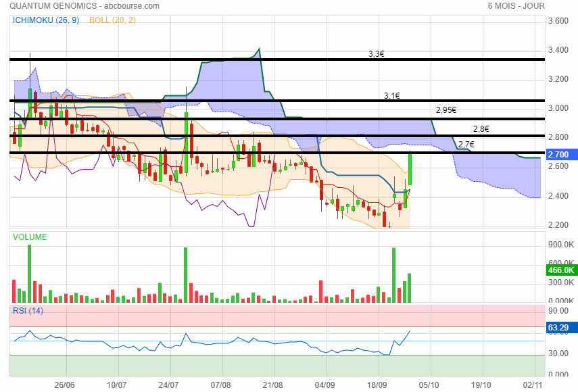Click the 3.600 price axis label

558,21
